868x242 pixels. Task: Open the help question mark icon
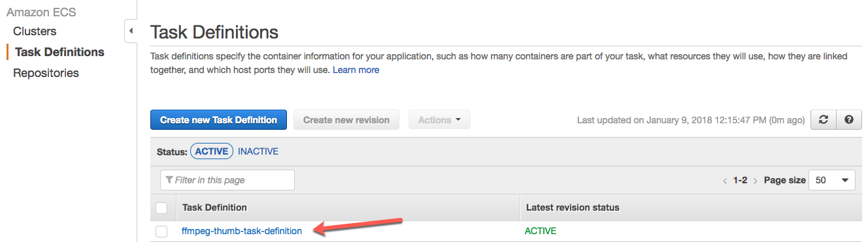tap(849, 120)
